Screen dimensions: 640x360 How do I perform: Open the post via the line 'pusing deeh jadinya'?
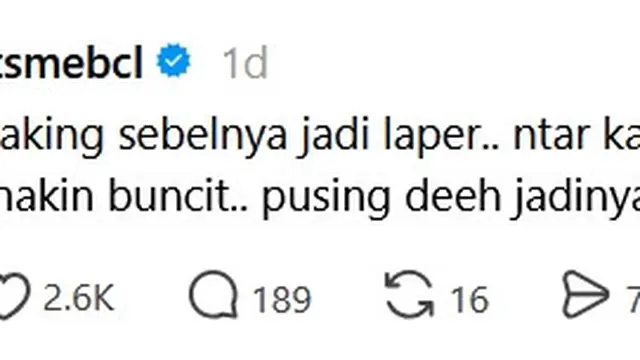(320, 197)
